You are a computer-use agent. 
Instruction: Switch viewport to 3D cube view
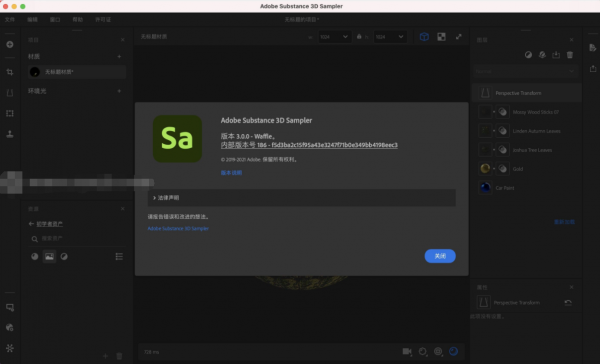[424, 37]
